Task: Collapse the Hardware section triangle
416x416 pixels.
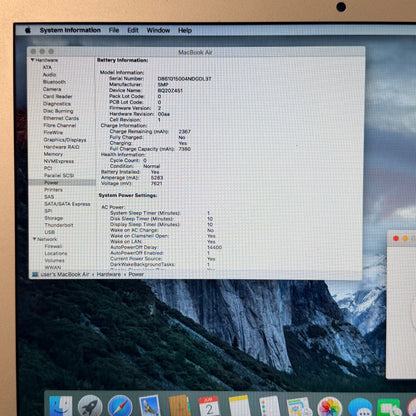Action: 33,60
